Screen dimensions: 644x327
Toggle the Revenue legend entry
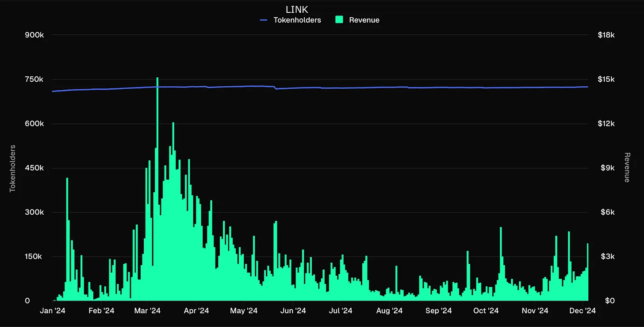357,20
